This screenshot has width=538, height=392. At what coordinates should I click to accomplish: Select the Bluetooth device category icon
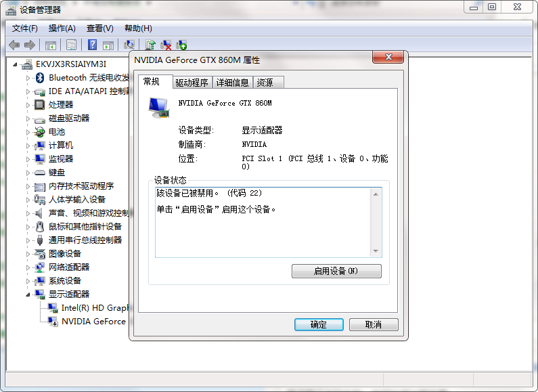pyautogui.click(x=40, y=78)
